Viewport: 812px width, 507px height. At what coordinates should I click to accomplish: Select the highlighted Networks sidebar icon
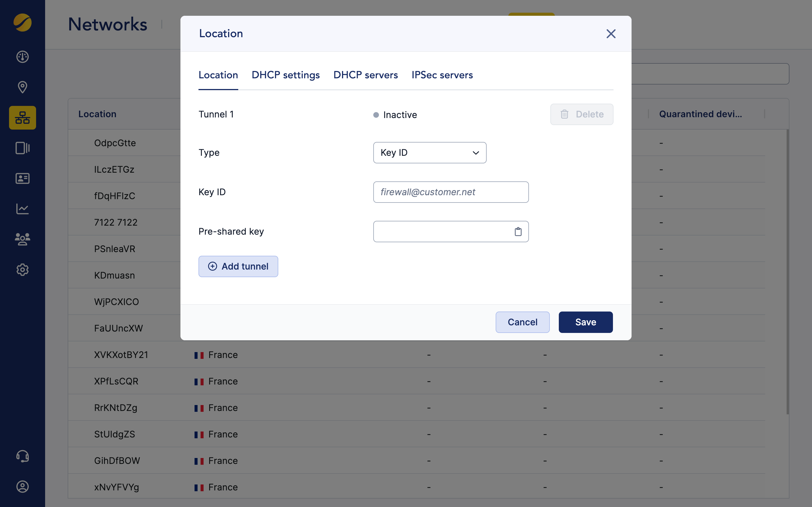coord(22,117)
